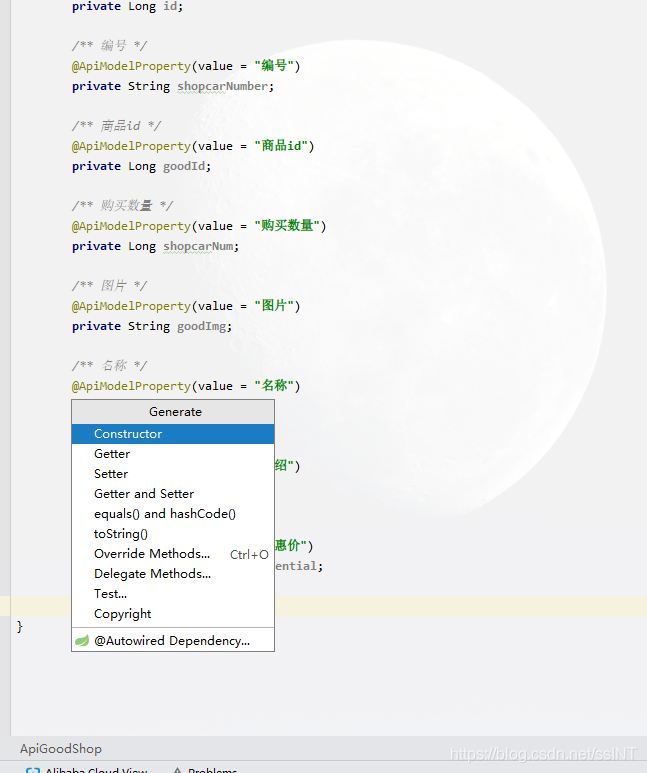Image resolution: width=647 pixels, height=773 pixels.
Task: Select @Autowired Dependency... menu entry
Action: tap(172, 641)
